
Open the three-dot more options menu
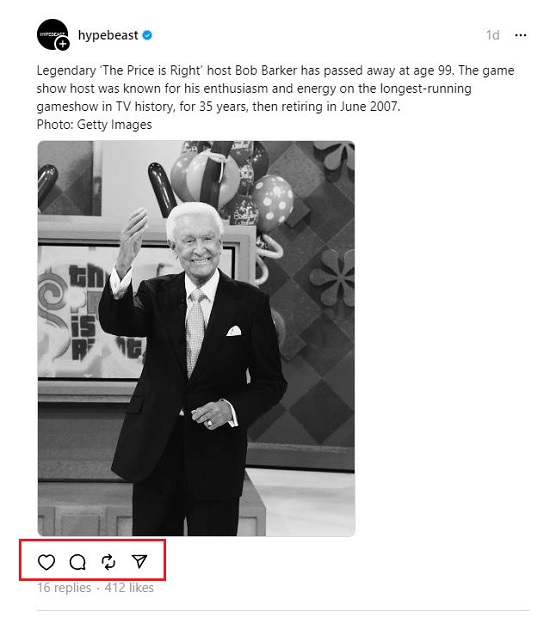point(520,35)
